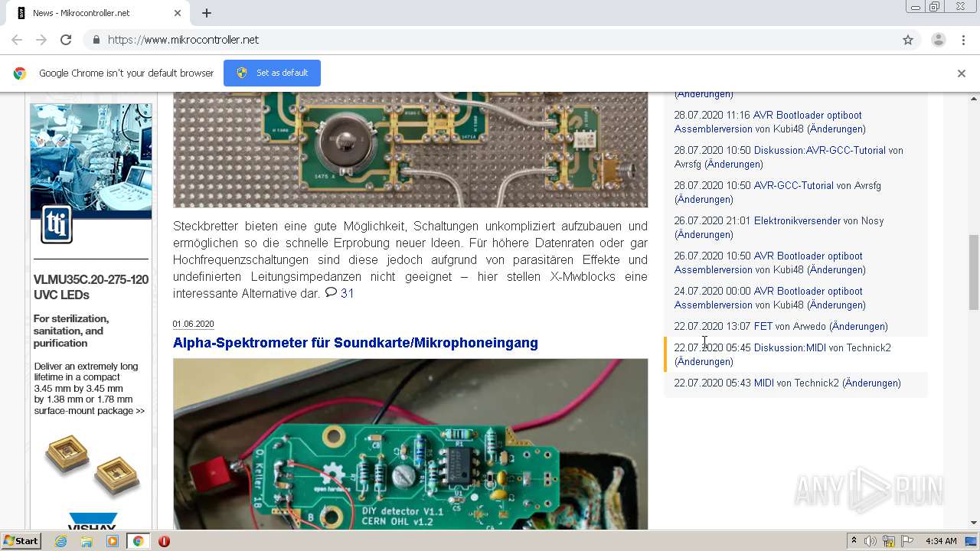The height and width of the screenshot is (551, 980).
Task: View the X-Mwblocks breadboard photo
Action: pos(410,150)
